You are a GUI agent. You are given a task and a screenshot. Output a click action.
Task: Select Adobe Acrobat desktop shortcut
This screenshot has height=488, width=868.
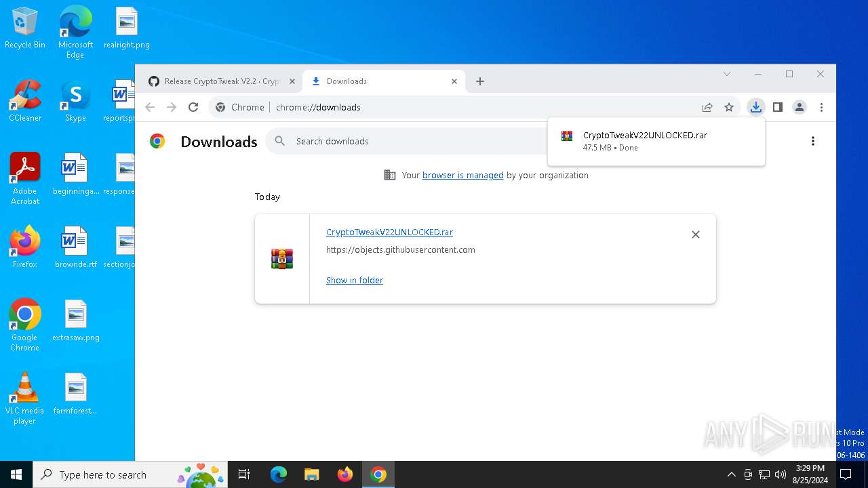tap(25, 179)
